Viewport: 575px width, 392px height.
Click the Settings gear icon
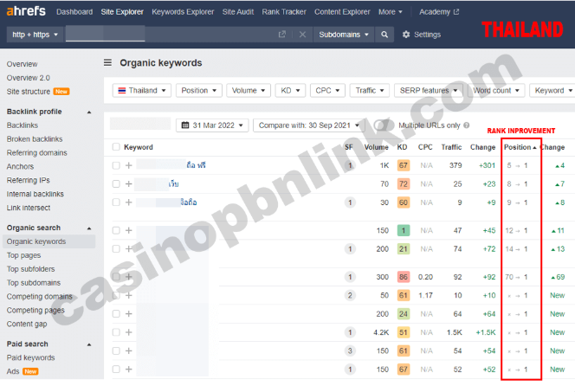tap(406, 35)
